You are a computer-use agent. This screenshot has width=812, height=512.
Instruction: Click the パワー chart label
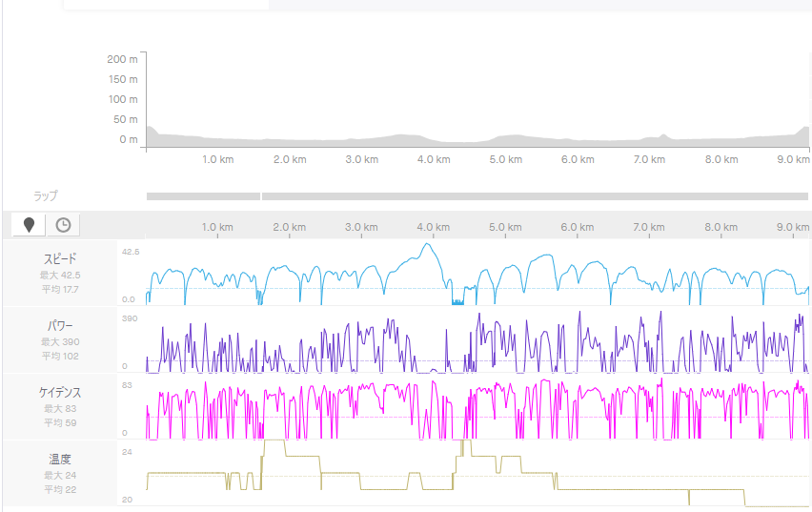60,325
